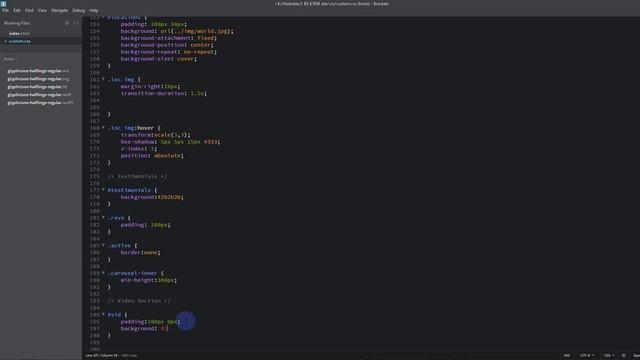Open glyphicons-halflings-regular.ttf file
The height and width of the screenshot is (360, 640).
pos(37,87)
